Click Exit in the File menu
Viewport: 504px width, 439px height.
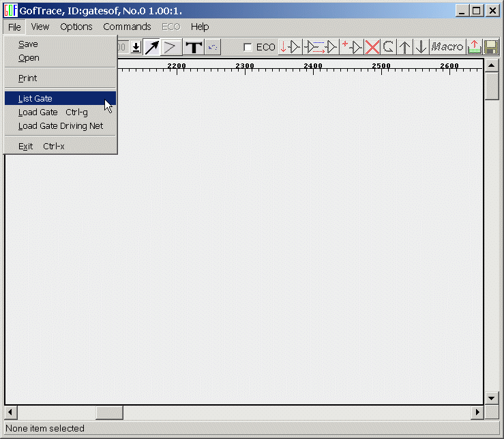[x=26, y=147]
